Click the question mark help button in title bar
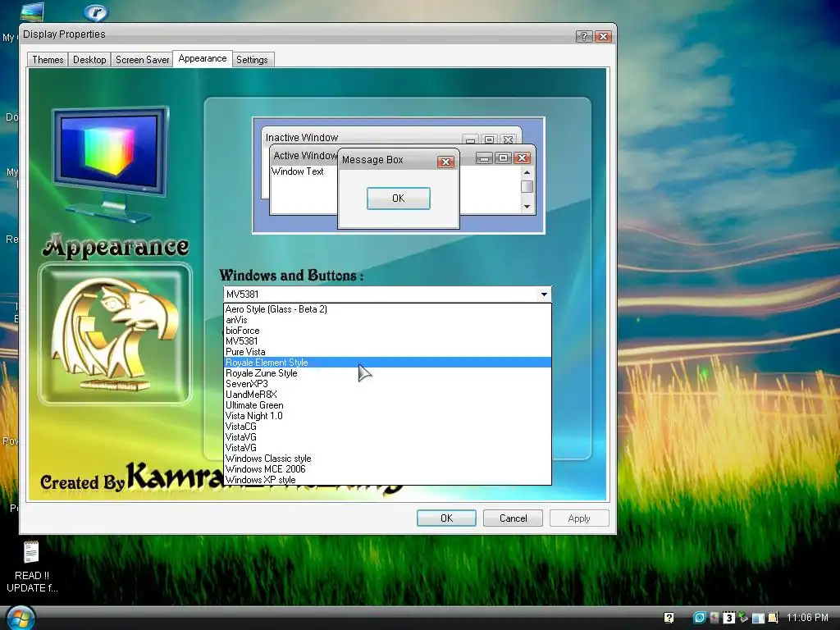 click(x=584, y=36)
